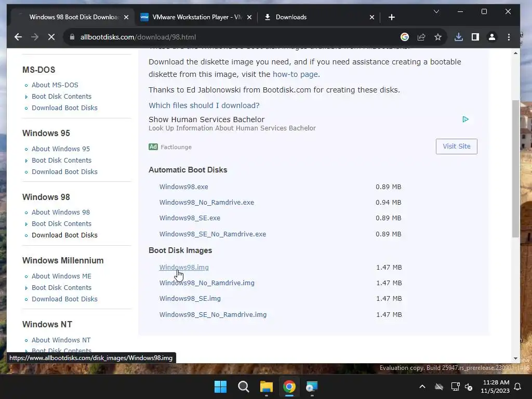Screen dimensions: 532x399
Task: Expand Windows 95 Boot Disk Contents
Action: point(61,160)
